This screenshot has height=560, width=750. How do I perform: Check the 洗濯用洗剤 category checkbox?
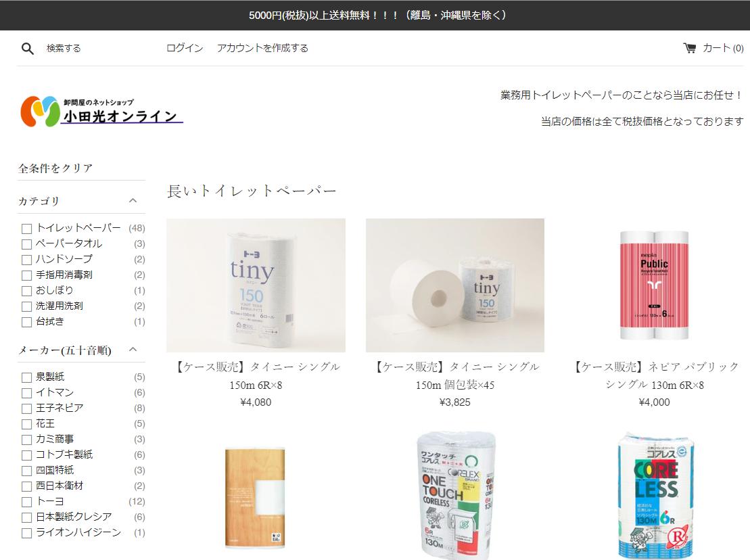tap(27, 306)
